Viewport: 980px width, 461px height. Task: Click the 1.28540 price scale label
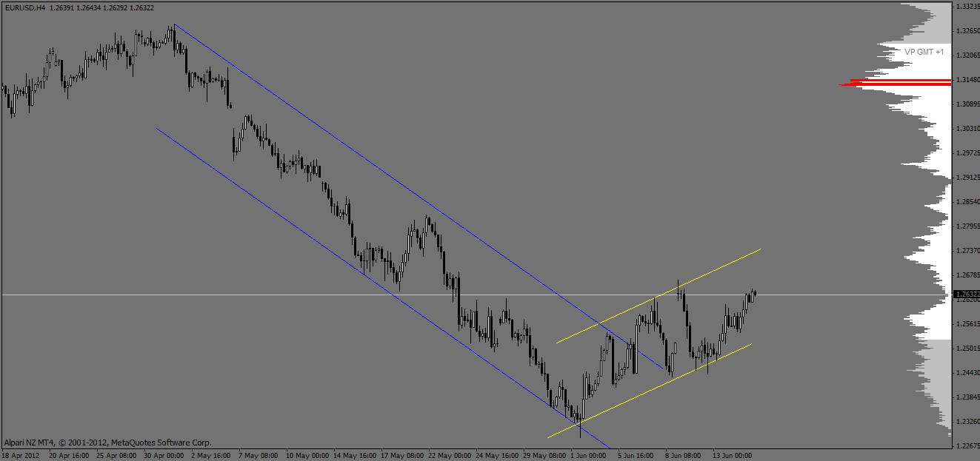(966, 202)
